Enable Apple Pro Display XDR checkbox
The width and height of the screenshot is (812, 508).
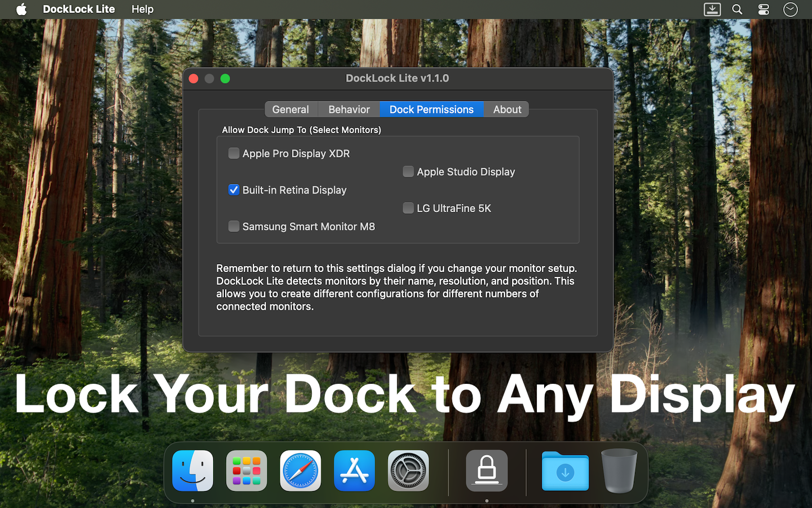pos(233,153)
